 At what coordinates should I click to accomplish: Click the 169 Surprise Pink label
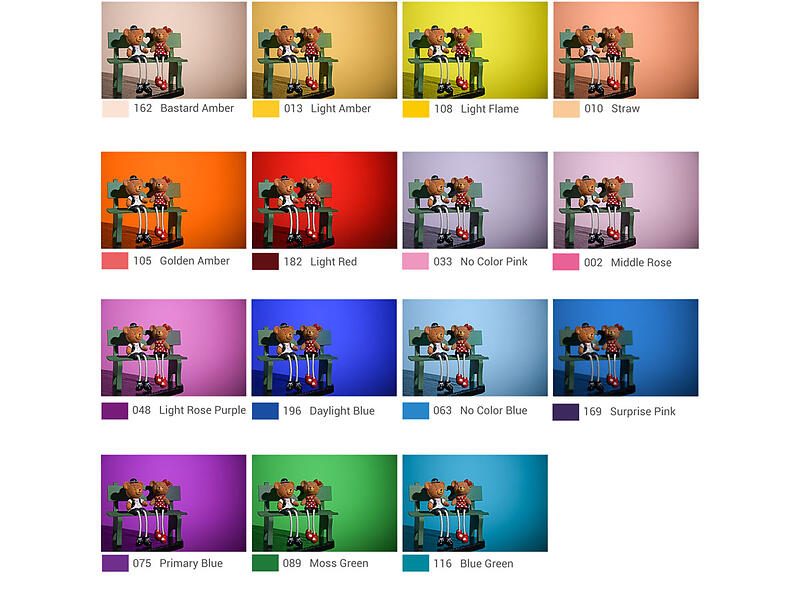click(x=630, y=411)
